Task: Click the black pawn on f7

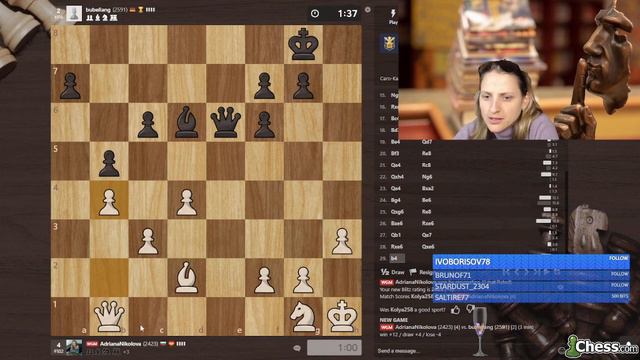Action: 264,86
